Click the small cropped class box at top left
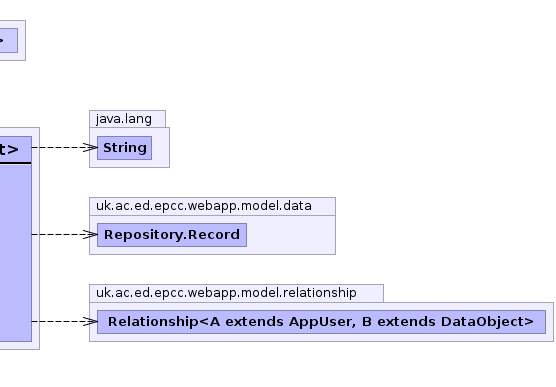556x387 pixels. pos(9,40)
